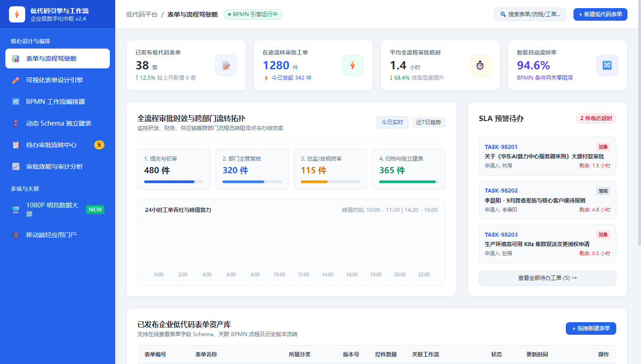Click the 低代码平台 breadcrumb link
641x364 pixels.
142,14
